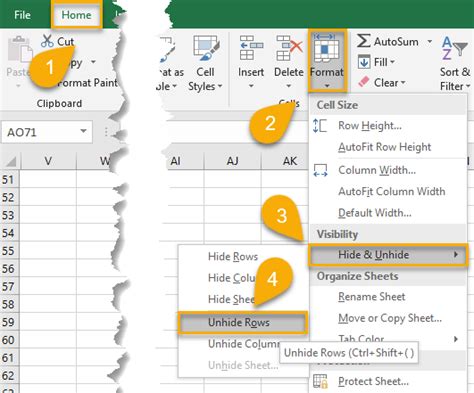Open the Clear dropdown arrow
This screenshot has width=474, height=393.
click(403, 83)
